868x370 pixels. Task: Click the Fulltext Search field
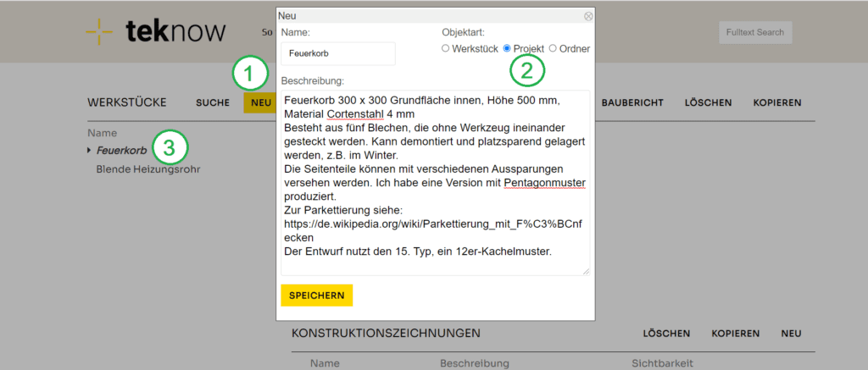(755, 33)
